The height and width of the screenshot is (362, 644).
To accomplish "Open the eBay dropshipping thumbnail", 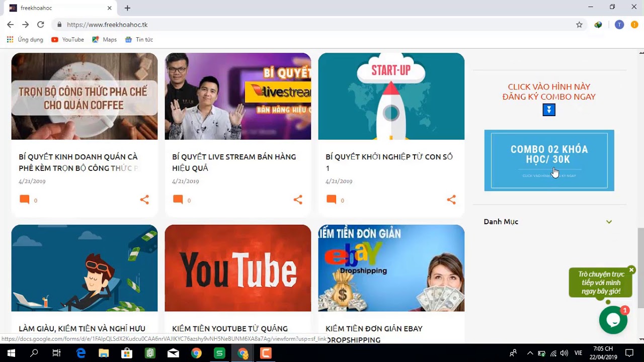I will click(x=391, y=268).
